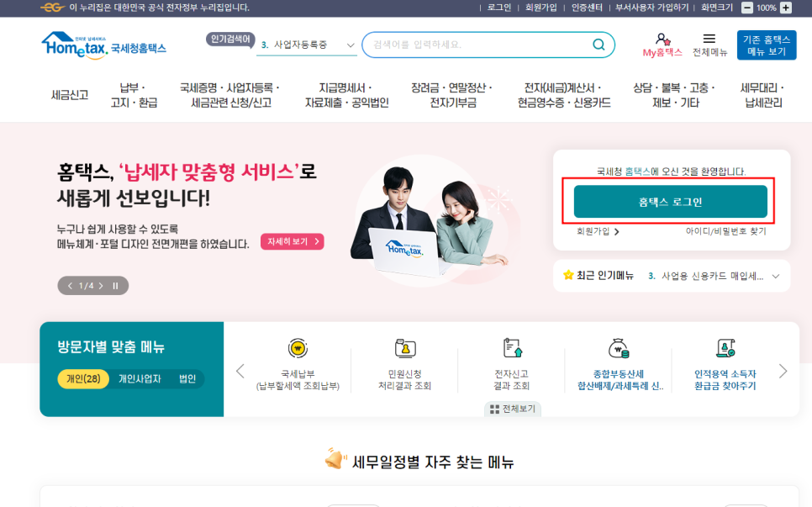Click the top bar 로그인 link

point(499,8)
